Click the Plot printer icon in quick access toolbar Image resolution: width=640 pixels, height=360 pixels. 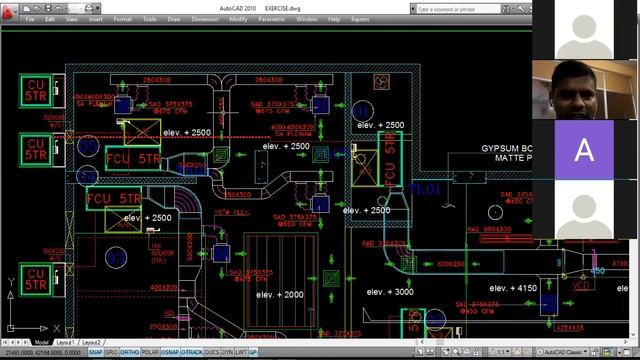pos(88,8)
